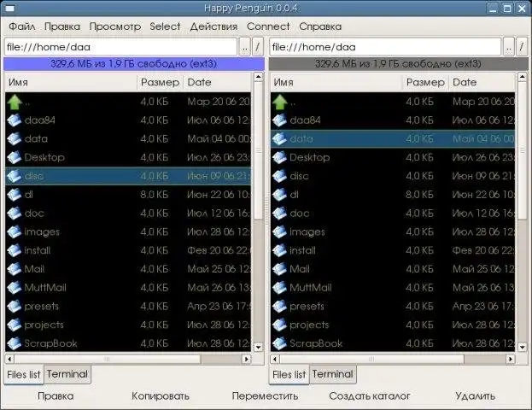The image size is (532, 410).
Task: Open the Файл menu
Action: tap(21, 26)
